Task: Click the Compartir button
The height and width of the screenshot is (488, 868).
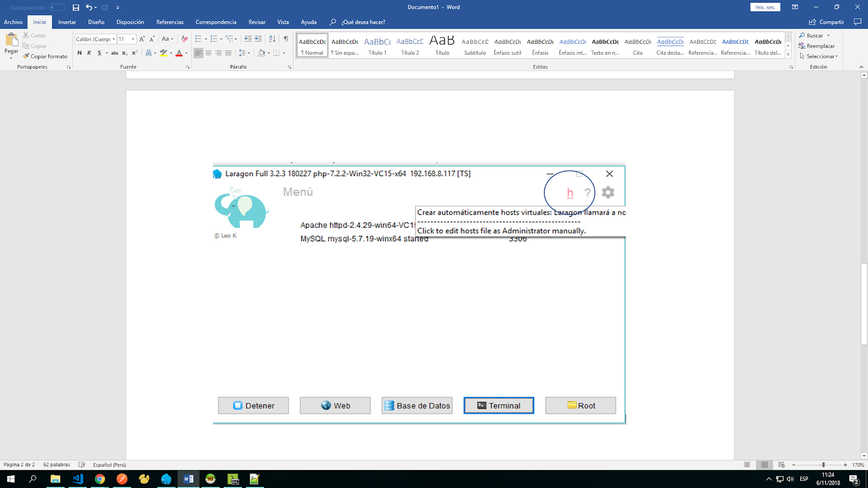Action: (x=827, y=22)
